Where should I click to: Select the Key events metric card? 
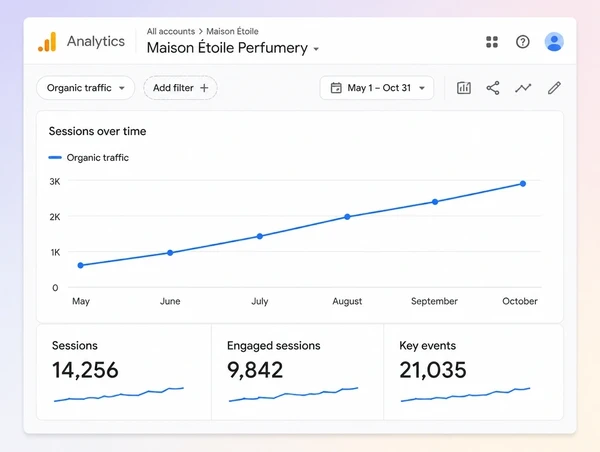point(473,372)
